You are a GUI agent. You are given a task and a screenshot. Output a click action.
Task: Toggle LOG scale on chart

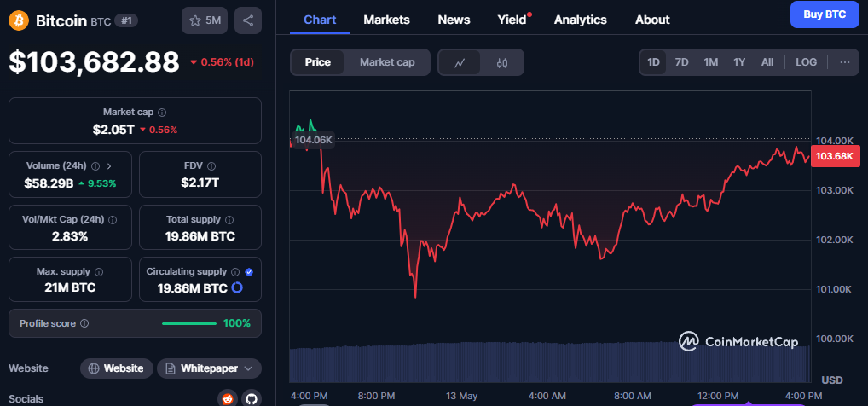tap(806, 62)
